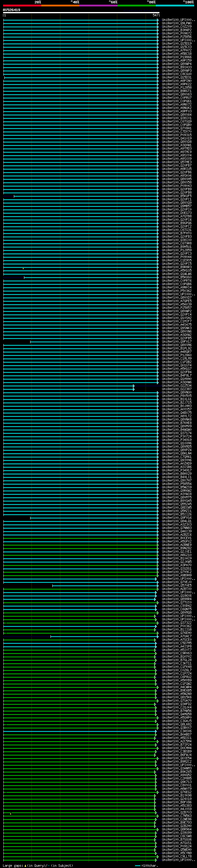Screen dimensions: 197x868
Task: Click label UniRef100_D0CMH4
Action: click(176, 748)
